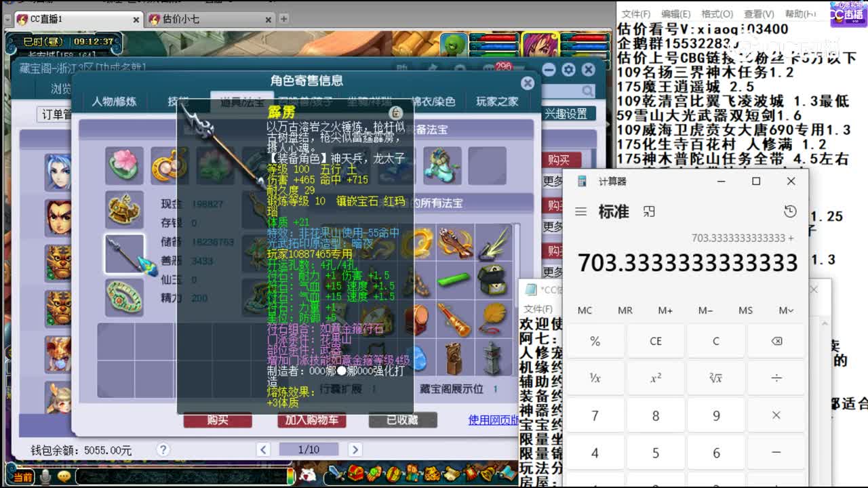Click digit 5 on Calculator
The height and width of the screenshot is (488, 868).
[656, 452]
